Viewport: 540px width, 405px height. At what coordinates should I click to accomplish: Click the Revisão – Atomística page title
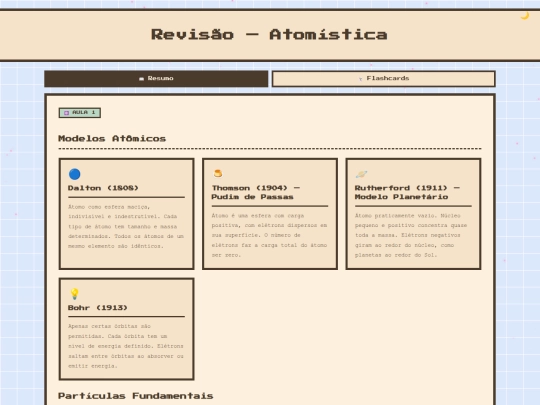pyautogui.click(x=269, y=34)
